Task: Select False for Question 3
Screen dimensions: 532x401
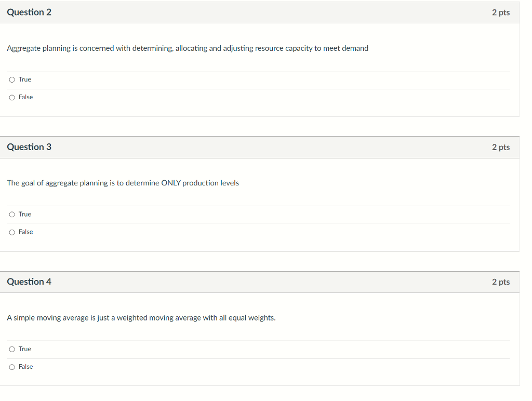Action: (11, 232)
